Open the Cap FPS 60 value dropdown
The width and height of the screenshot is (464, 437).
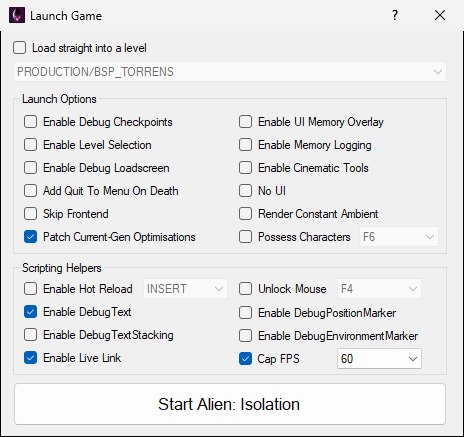tap(379, 359)
